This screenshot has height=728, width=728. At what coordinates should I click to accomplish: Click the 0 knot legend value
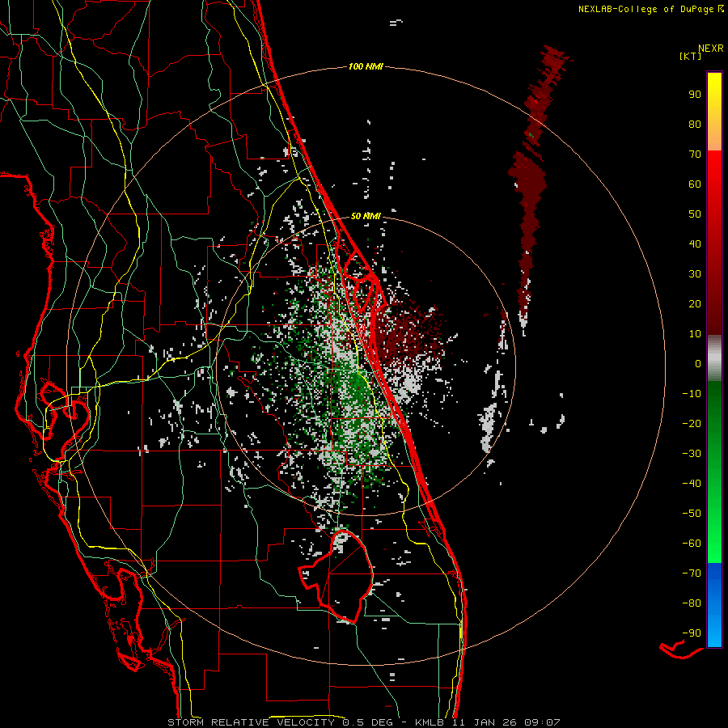click(698, 364)
